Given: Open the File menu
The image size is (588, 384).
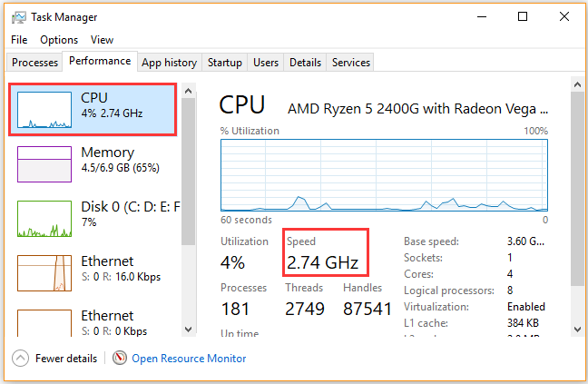Looking at the screenshot, I should point(19,40).
